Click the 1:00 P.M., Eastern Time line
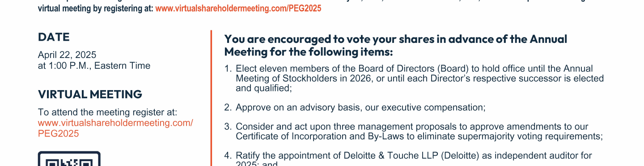 pyautogui.click(x=94, y=66)
